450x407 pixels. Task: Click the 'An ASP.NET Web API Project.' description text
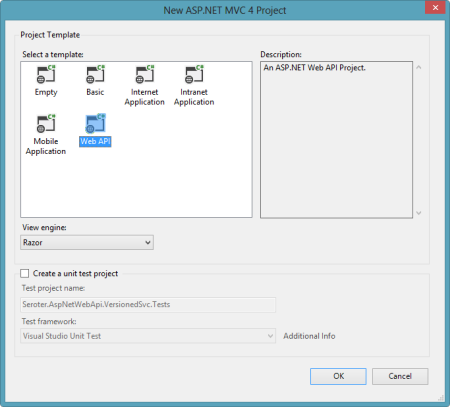point(315,68)
